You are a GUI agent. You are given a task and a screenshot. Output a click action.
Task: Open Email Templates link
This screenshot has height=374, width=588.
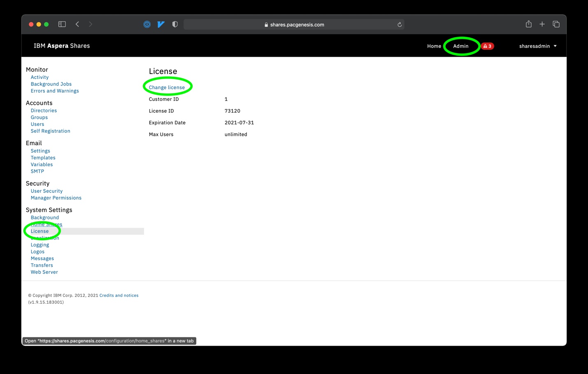(43, 158)
